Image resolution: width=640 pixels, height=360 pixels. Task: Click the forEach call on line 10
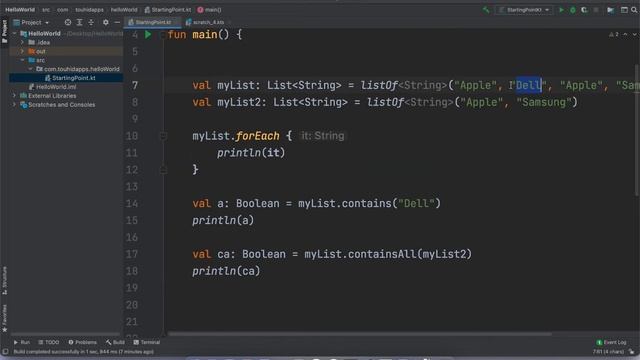(x=258, y=136)
